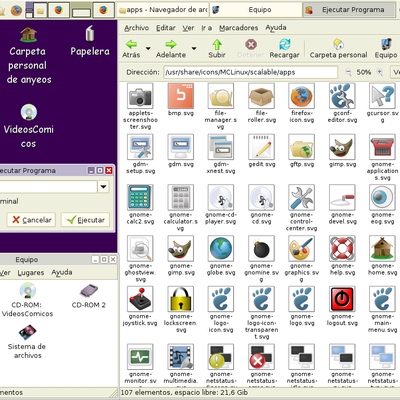Open the command combo box dropdown
Screen dimensions: 400x400
pyautogui.click(x=103, y=187)
